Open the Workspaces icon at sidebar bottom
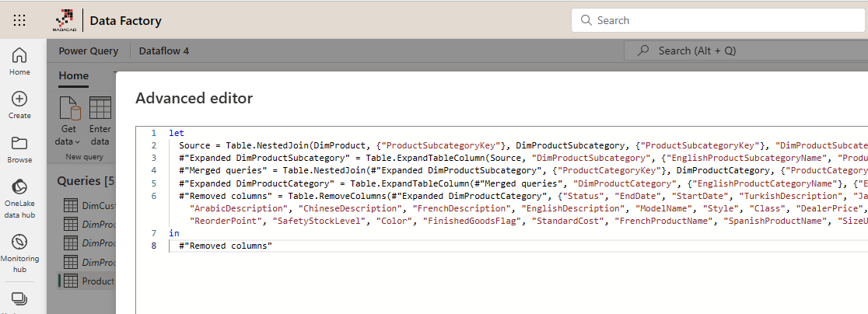 19,298
